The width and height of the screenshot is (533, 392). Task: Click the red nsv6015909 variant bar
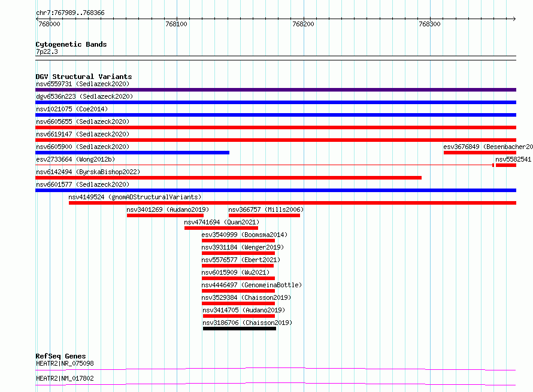(238, 278)
